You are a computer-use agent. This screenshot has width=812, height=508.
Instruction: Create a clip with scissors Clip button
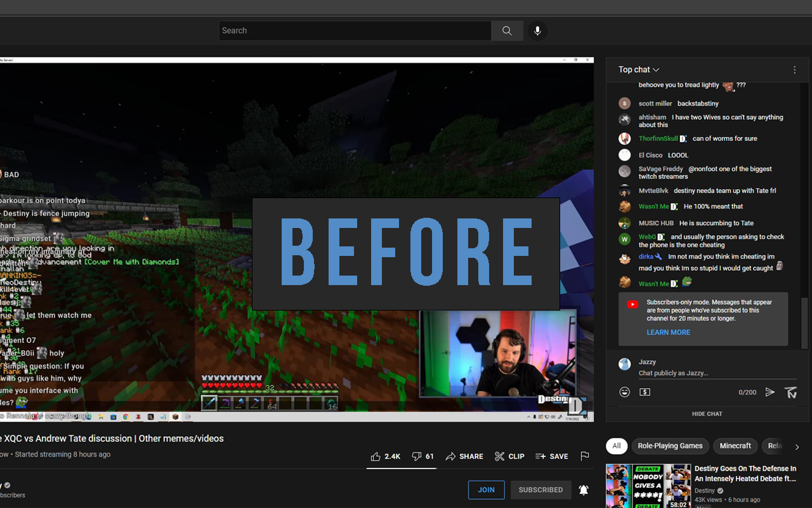tap(509, 456)
